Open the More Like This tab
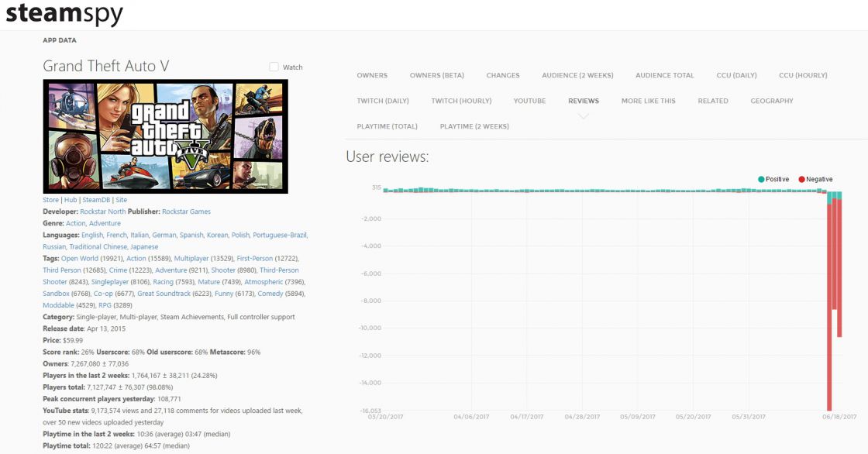Viewport: 868px width, 454px height. pyautogui.click(x=648, y=101)
